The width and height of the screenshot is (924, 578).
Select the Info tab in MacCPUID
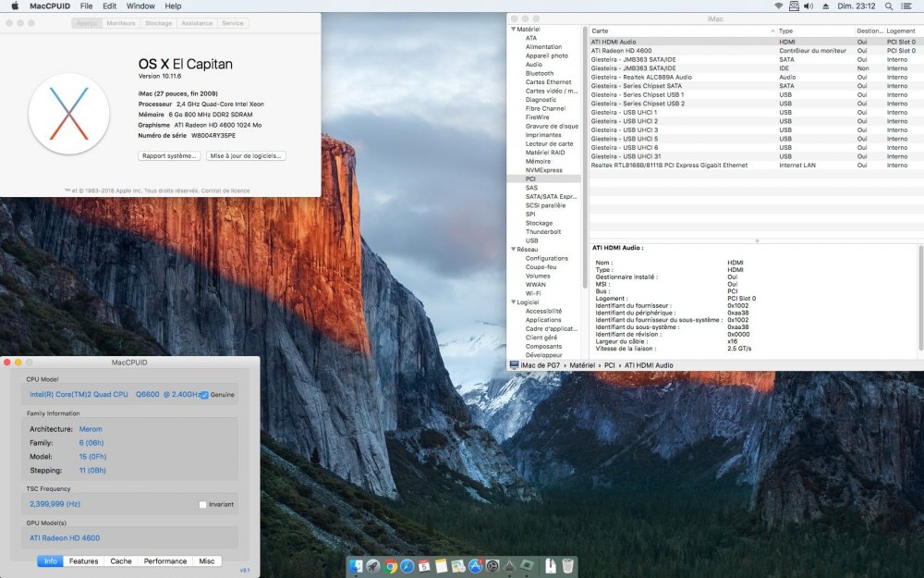[51, 561]
